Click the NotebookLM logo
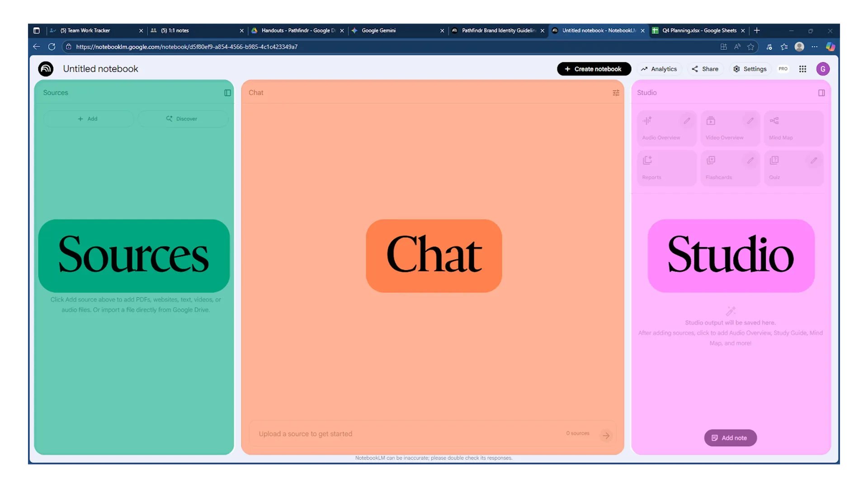The image size is (868, 488). [45, 69]
